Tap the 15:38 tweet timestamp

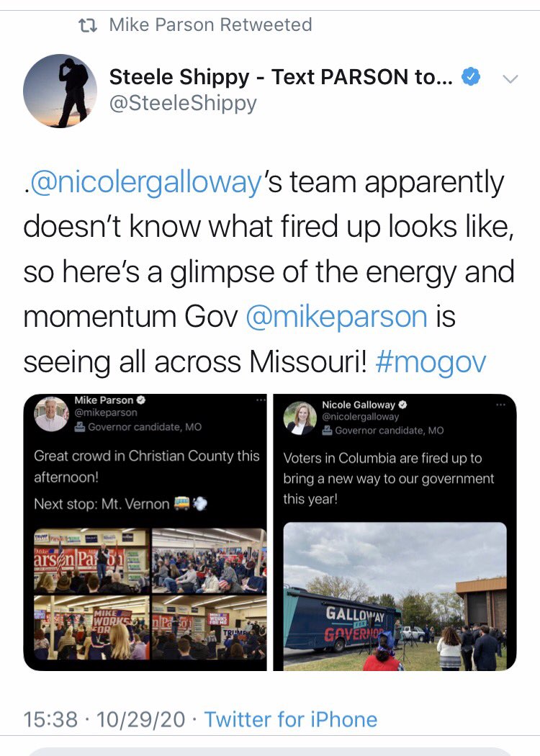pyautogui.click(x=50, y=719)
